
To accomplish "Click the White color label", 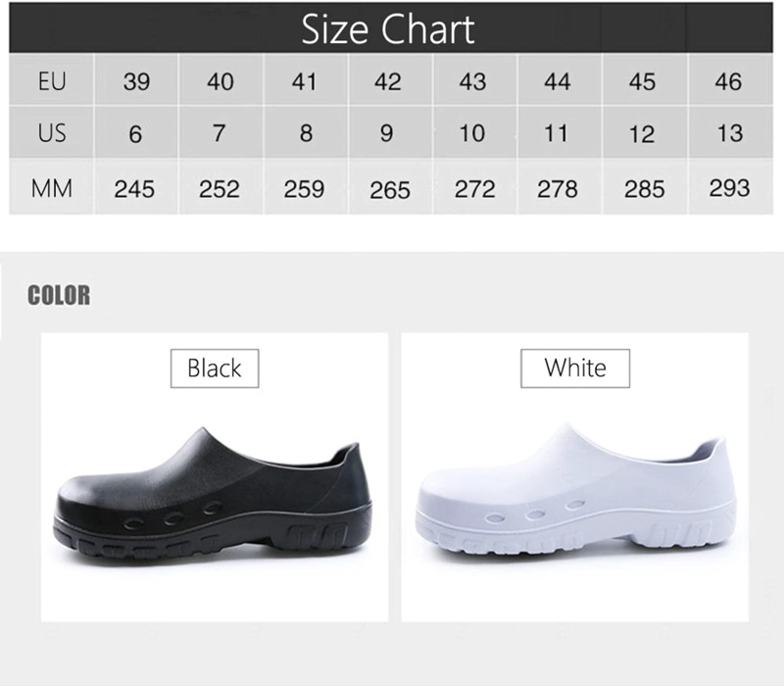I will (575, 368).
